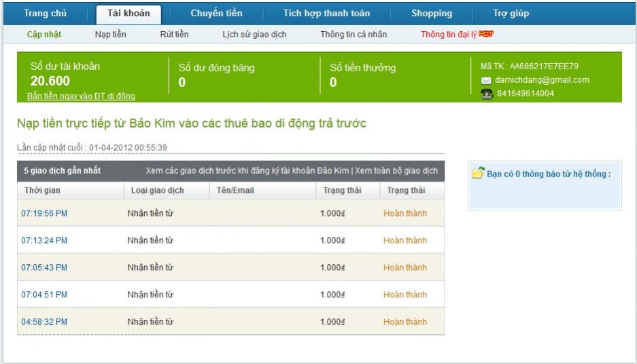The width and height of the screenshot is (637, 364).
Task: Click the HOT badge next to Thông tin đại lý
Action: 486,34
